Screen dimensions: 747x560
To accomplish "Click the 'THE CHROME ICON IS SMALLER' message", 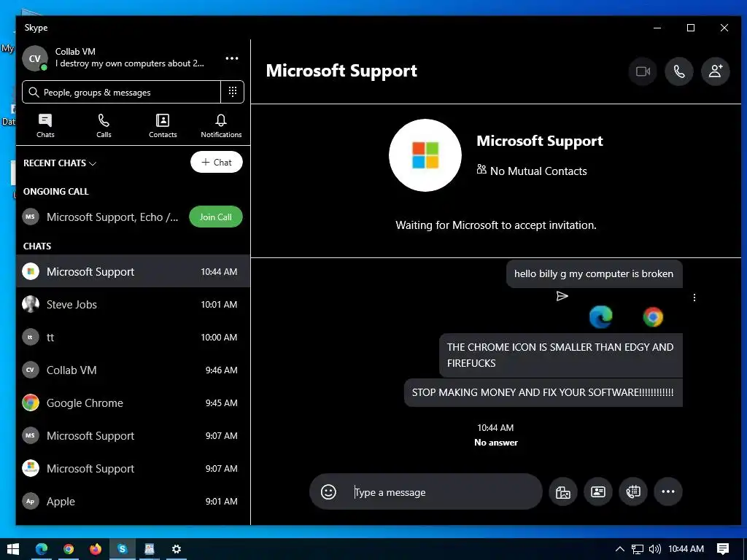I will 560,355.
